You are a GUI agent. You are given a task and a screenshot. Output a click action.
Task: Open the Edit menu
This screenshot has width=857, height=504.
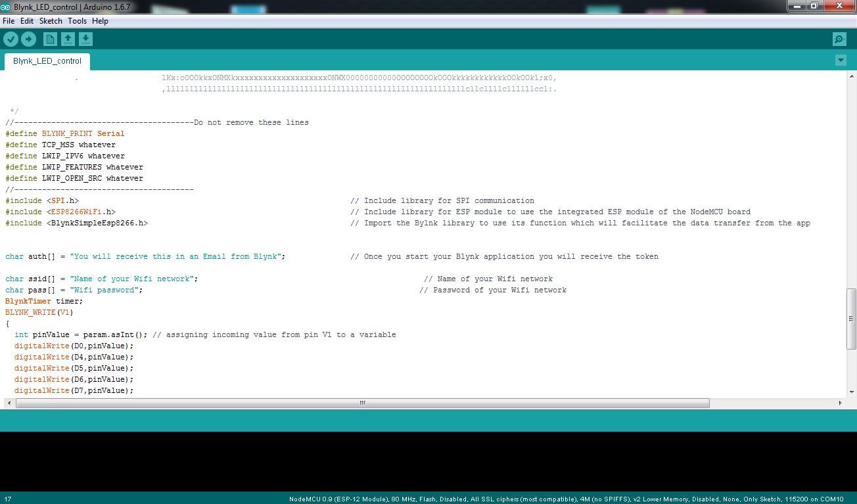[x=27, y=21]
